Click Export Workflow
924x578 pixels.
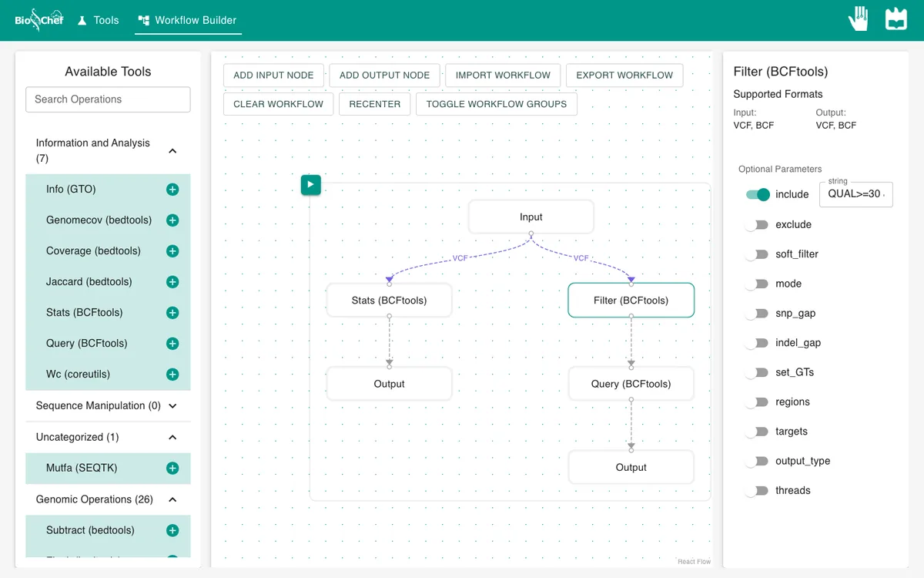coord(624,76)
